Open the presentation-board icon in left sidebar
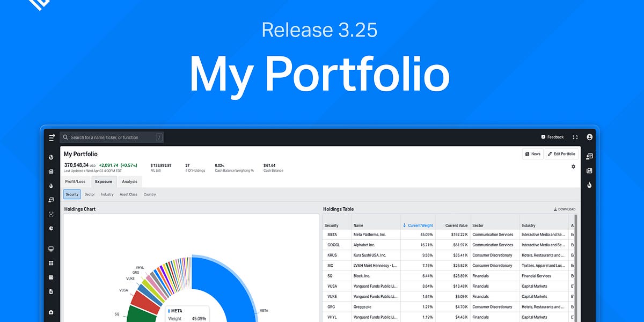Image resolution: width=644 pixels, height=322 pixels. pyautogui.click(x=51, y=200)
